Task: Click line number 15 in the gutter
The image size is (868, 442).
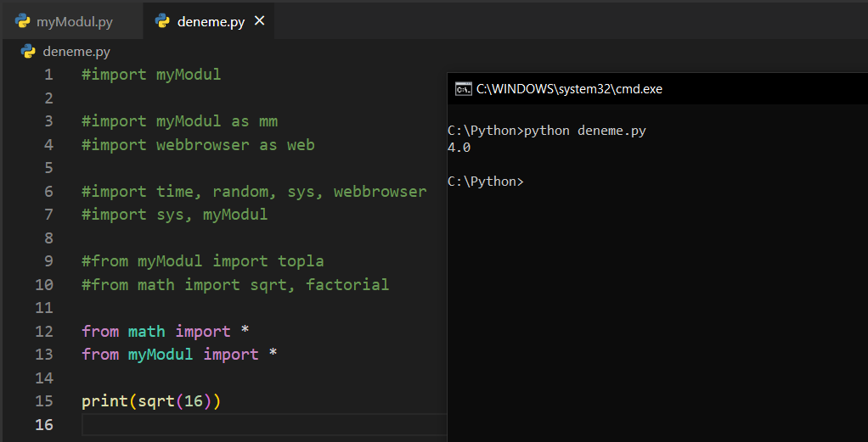Action: point(44,400)
